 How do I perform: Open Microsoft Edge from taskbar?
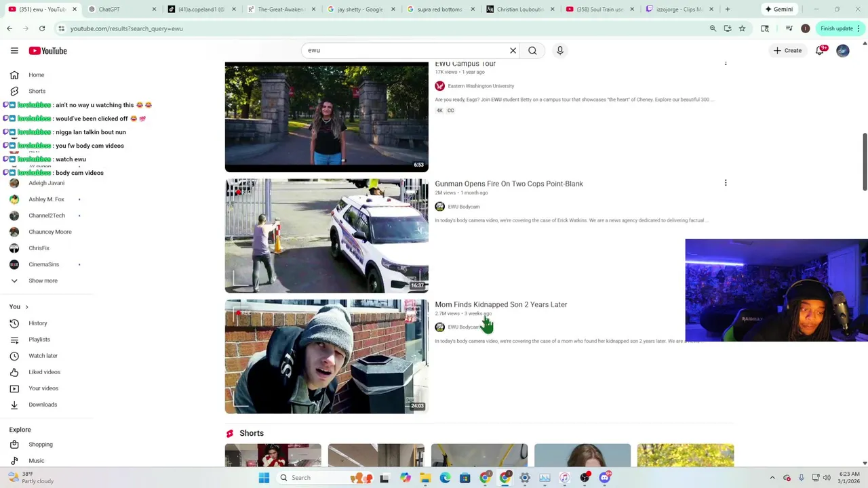[x=445, y=478]
